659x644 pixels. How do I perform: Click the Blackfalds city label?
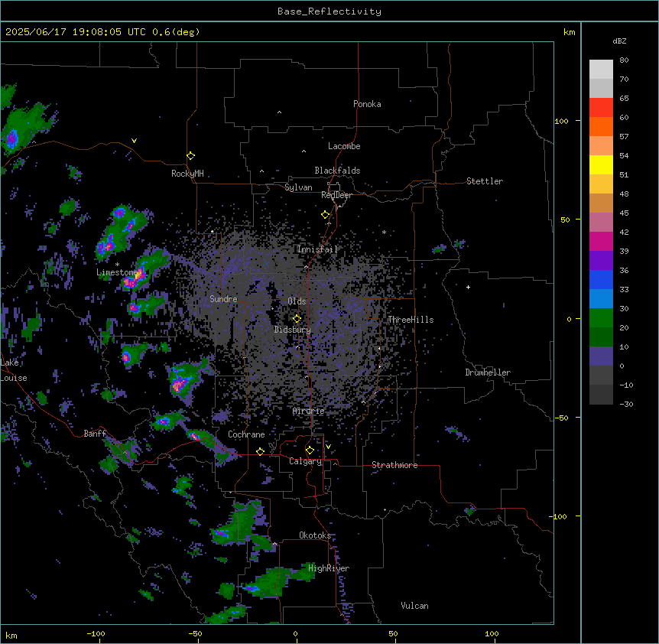[x=337, y=171]
